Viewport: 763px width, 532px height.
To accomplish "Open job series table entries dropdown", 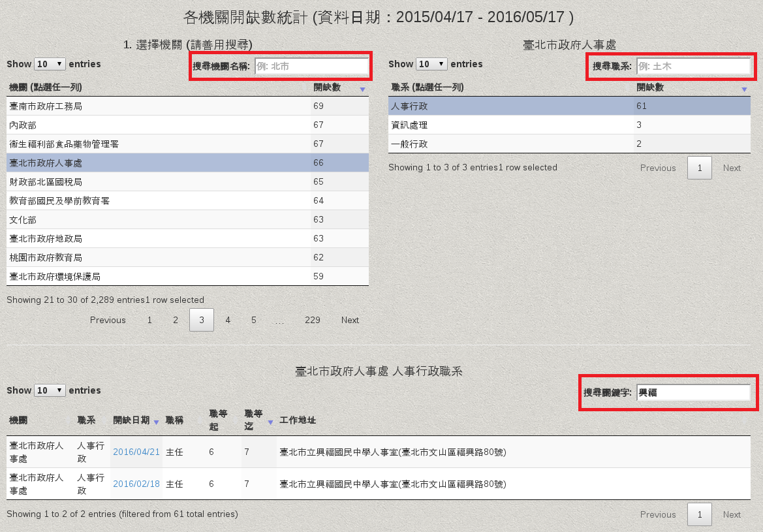I will point(431,64).
